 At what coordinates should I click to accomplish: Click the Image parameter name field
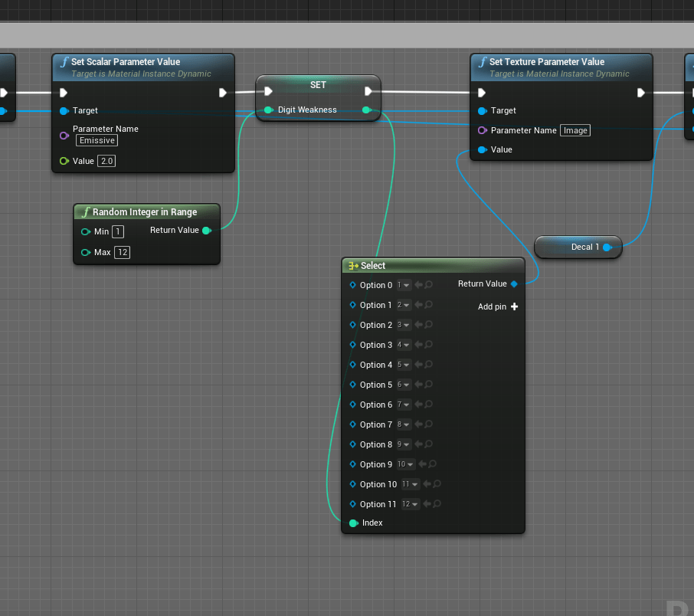pyautogui.click(x=575, y=131)
